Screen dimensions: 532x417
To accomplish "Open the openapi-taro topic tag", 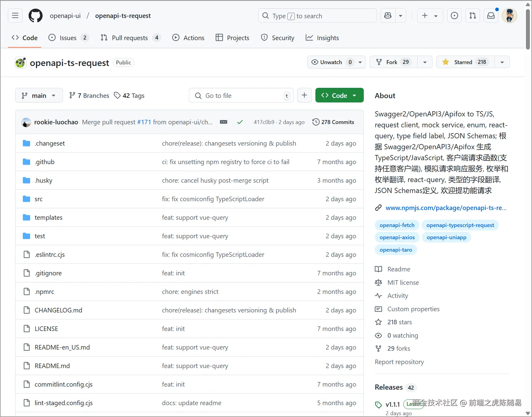I will [396, 250].
